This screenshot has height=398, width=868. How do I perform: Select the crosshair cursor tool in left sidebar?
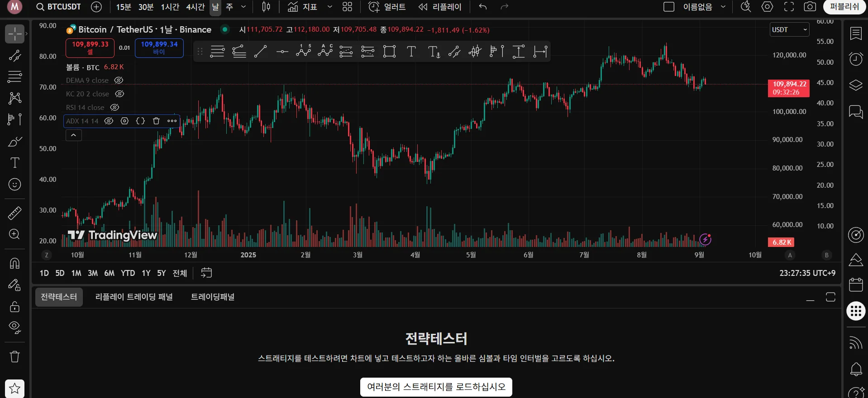point(14,34)
